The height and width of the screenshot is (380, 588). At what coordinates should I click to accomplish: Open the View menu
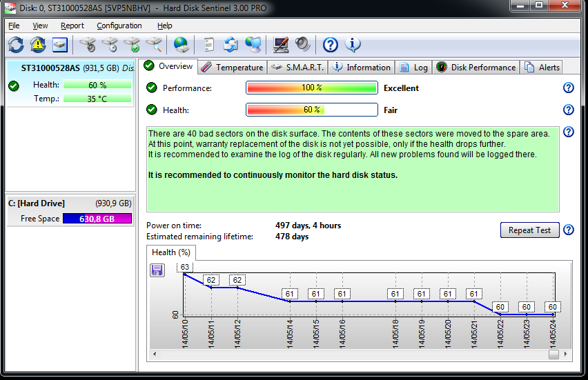(x=40, y=26)
